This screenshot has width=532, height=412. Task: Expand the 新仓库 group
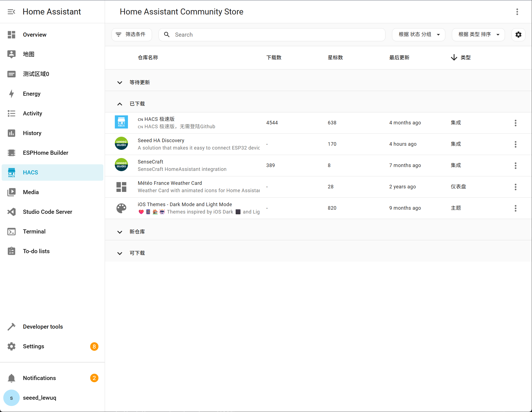(120, 232)
